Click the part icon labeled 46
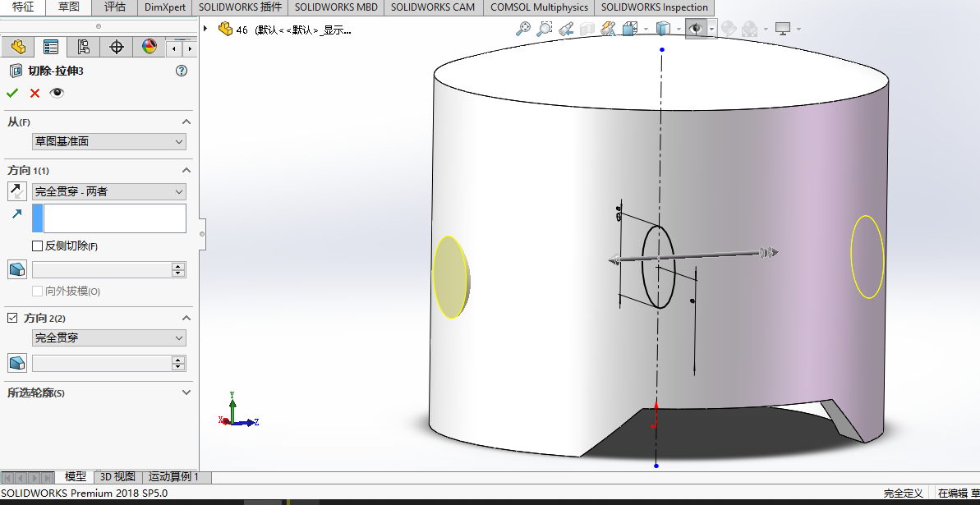The width and height of the screenshot is (980, 505). (225, 29)
